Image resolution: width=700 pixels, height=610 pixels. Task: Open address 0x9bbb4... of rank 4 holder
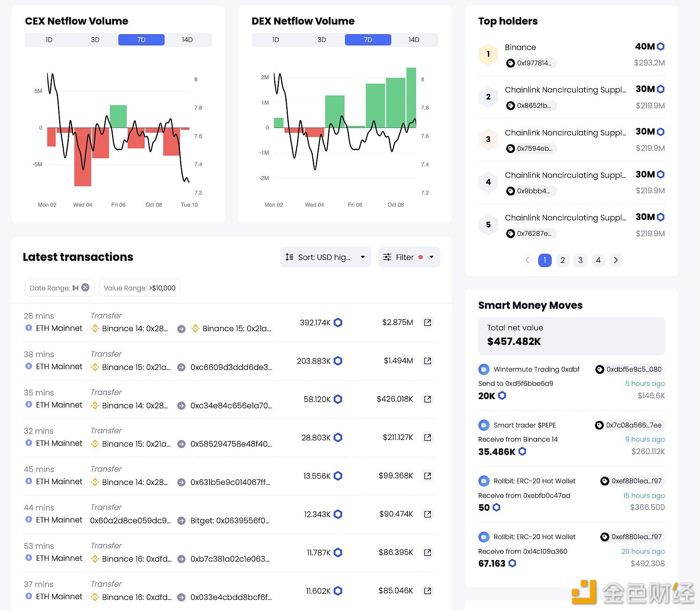click(531, 191)
